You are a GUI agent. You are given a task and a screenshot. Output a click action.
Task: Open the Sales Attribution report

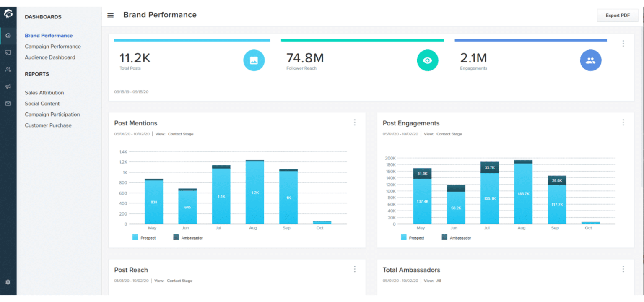pyautogui.click(x=44, y=92)
